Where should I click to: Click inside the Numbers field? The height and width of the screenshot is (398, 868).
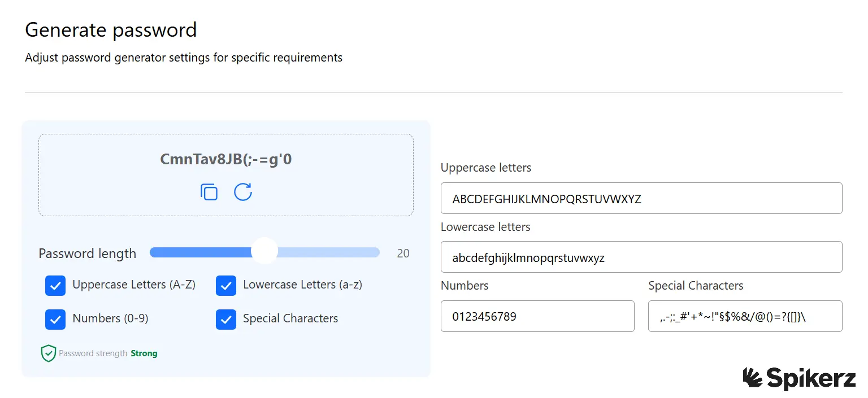point(537,316)
